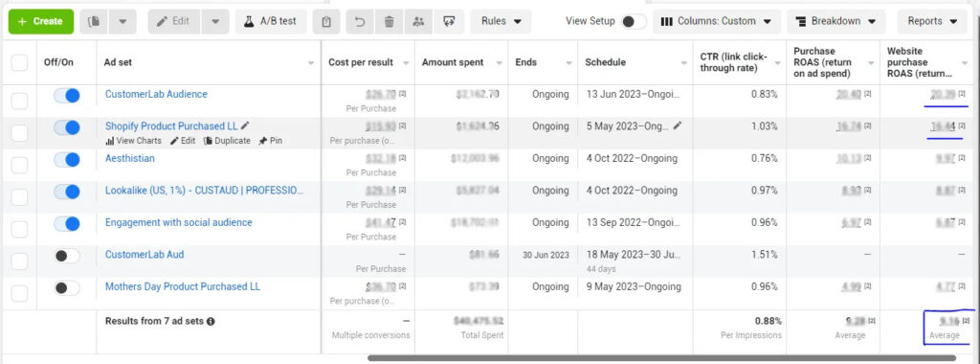Enable the View Setup toggle
This screenshot has height=364, width=980.
click(x=634, y=21)
